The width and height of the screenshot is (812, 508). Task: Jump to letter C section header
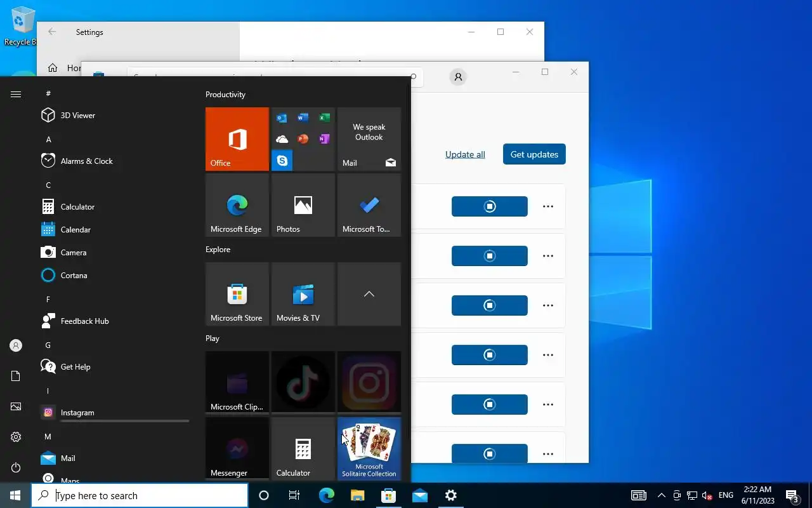(49, 185)
